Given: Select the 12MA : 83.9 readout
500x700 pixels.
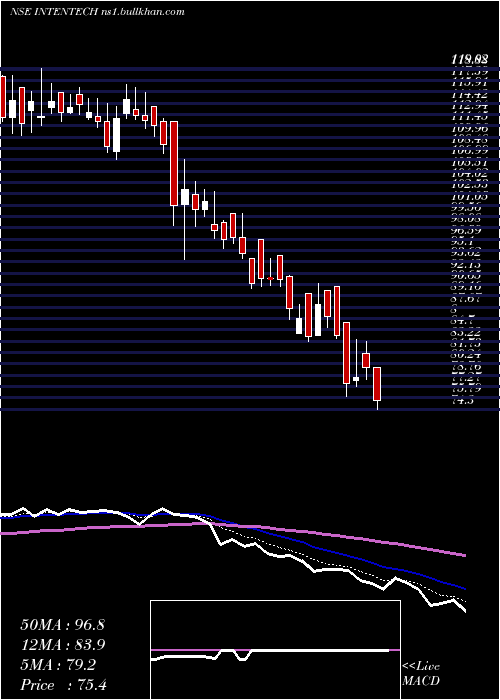Looking at the screenshot, I should (x=62, y=645).
